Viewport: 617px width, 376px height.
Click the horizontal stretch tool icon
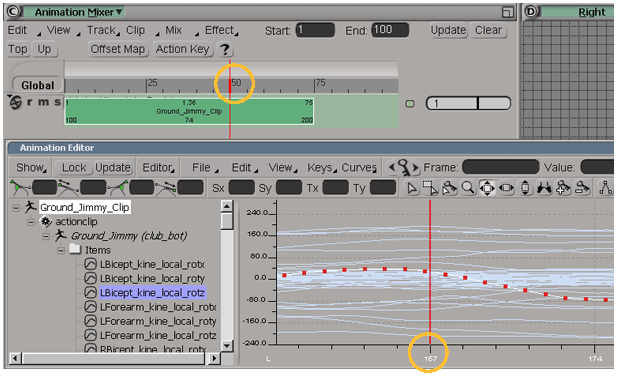pos(506,188)
